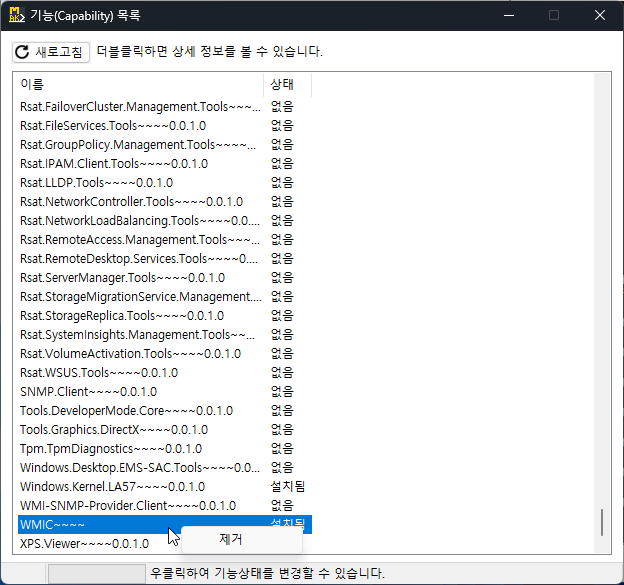
Task: Select Tools.DeveloperMode.Core~~~~0.0.1.0 row
Action: click(x=165, y=411)
